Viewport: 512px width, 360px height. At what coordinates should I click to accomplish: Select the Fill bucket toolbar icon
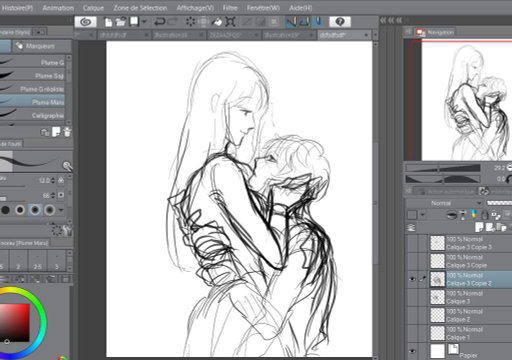[x=217, y=22]
